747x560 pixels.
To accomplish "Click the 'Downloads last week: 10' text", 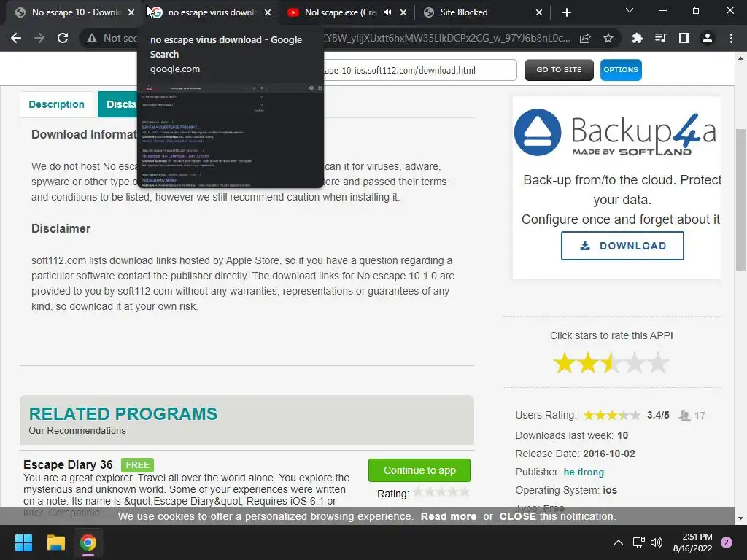I will tap(572, 436).
